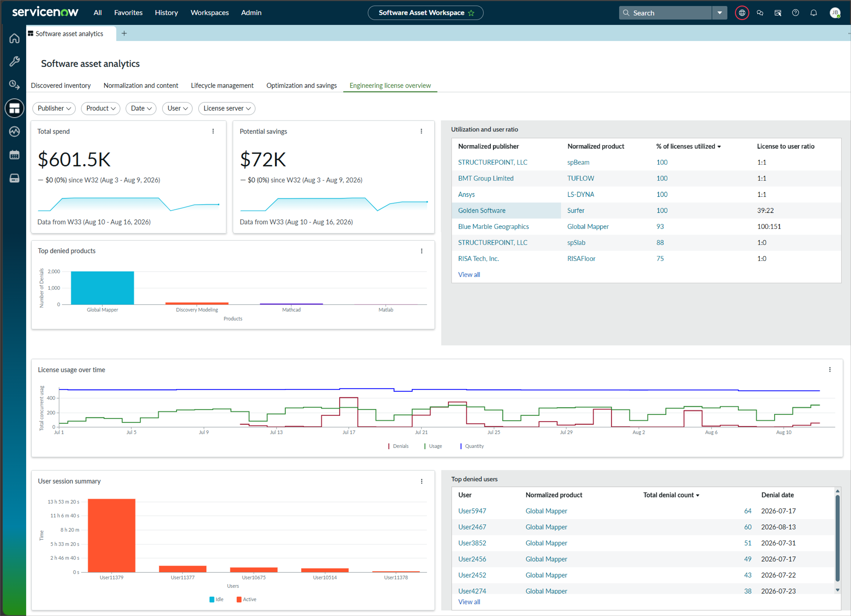
Task: Click the Software Asset Workspace button
Action: 425,13
